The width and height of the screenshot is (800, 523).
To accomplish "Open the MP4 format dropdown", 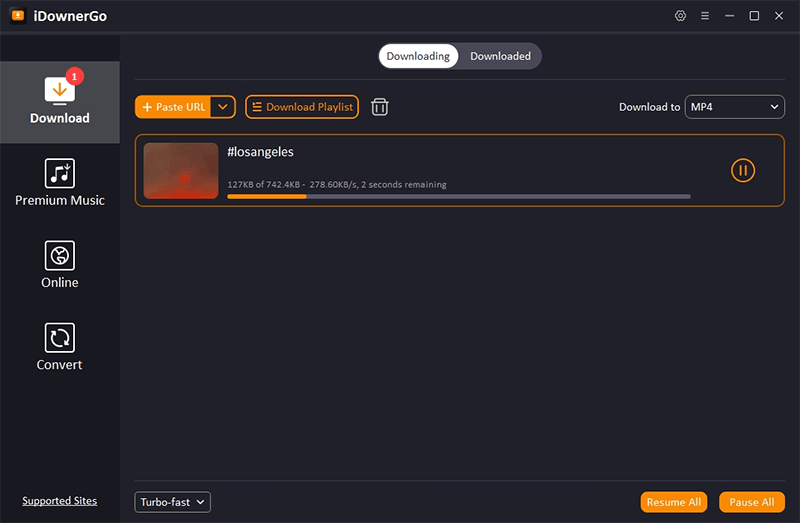I will point(734,107).
